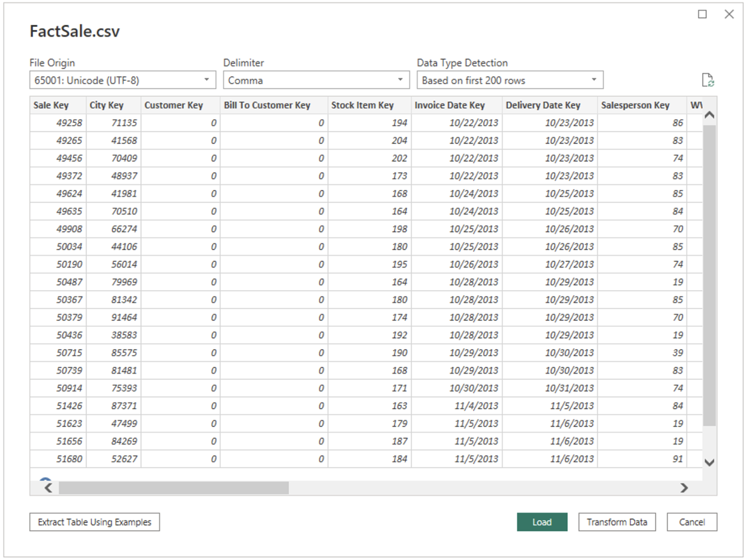Screen dimensions: 747x560
Task: Click the vertical scrollbar thumb
Action: pos(710,275)
